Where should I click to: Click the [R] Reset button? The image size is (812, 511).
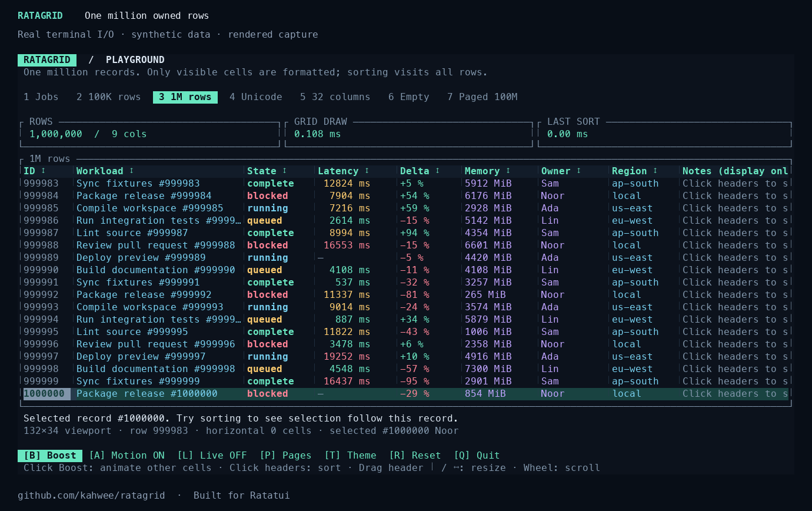pyautogui.click(x=415, y=455)
